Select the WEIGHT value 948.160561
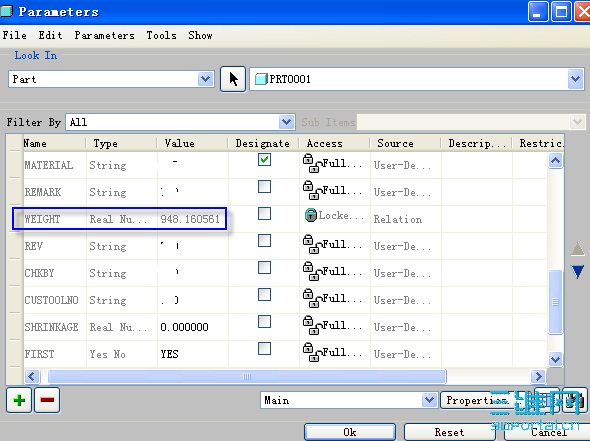The height and width of the screenshot is (441, 590). click(190, 219)
